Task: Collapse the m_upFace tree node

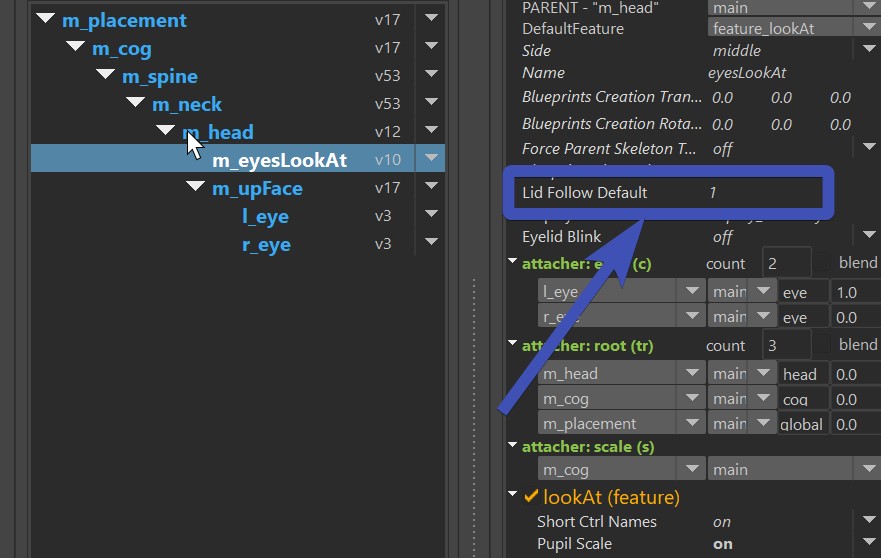Action: tap(195, 188)
